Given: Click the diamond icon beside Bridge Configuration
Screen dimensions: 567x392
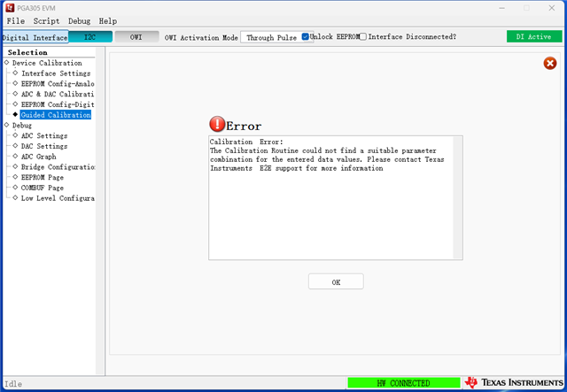Looking at the screenshot, I should coord(15,166).
